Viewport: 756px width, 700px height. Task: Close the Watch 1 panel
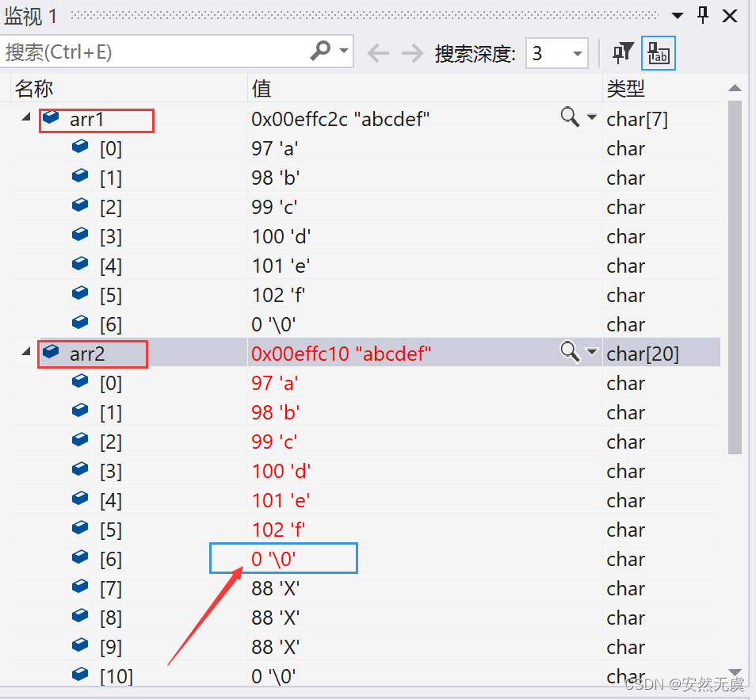click(x=730, y=16)
